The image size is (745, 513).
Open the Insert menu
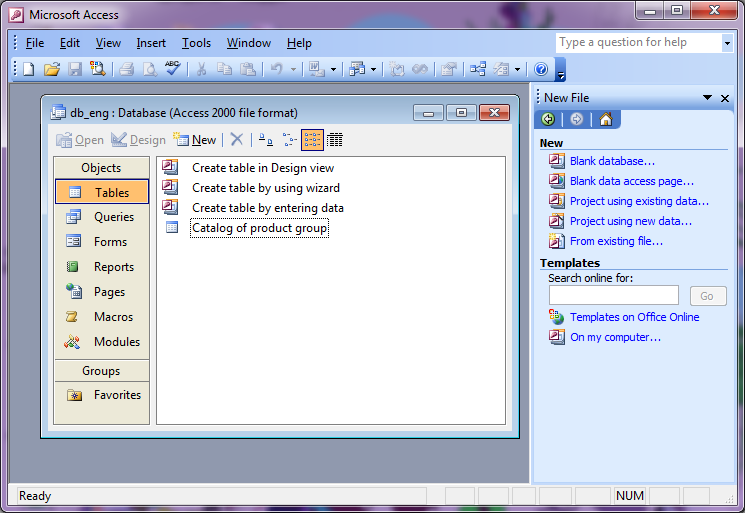point(151,43)
